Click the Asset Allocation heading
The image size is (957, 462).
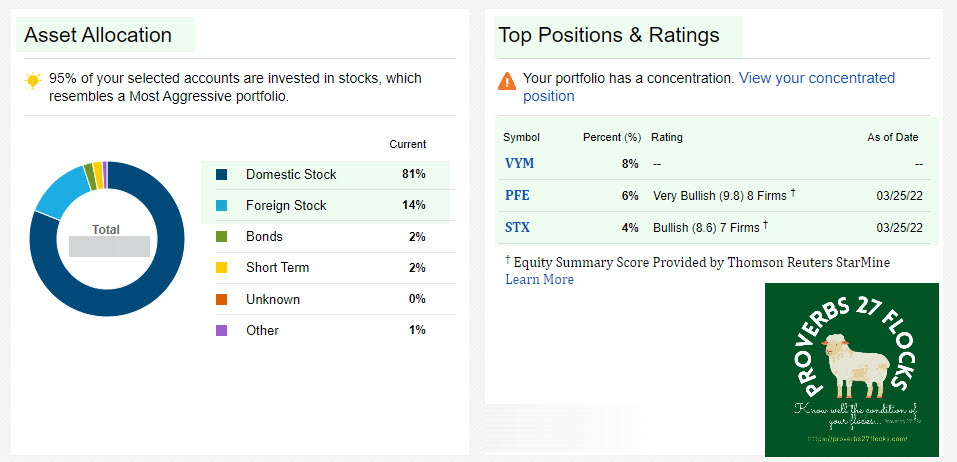click(98, 35)
